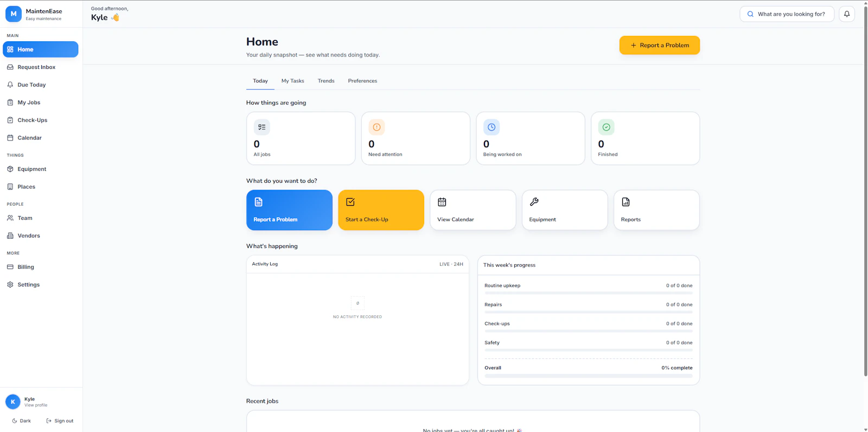This screenshot has width=868, height=432.
Task: Click the My Jobs clipboard icon
Action: pos(10,103)
